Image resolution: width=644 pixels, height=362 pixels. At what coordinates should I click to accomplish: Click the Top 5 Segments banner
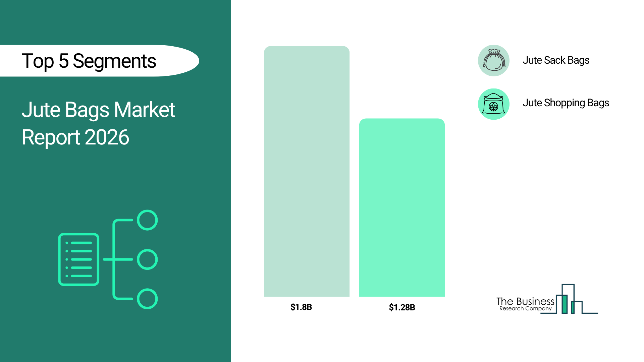point(89,61)
